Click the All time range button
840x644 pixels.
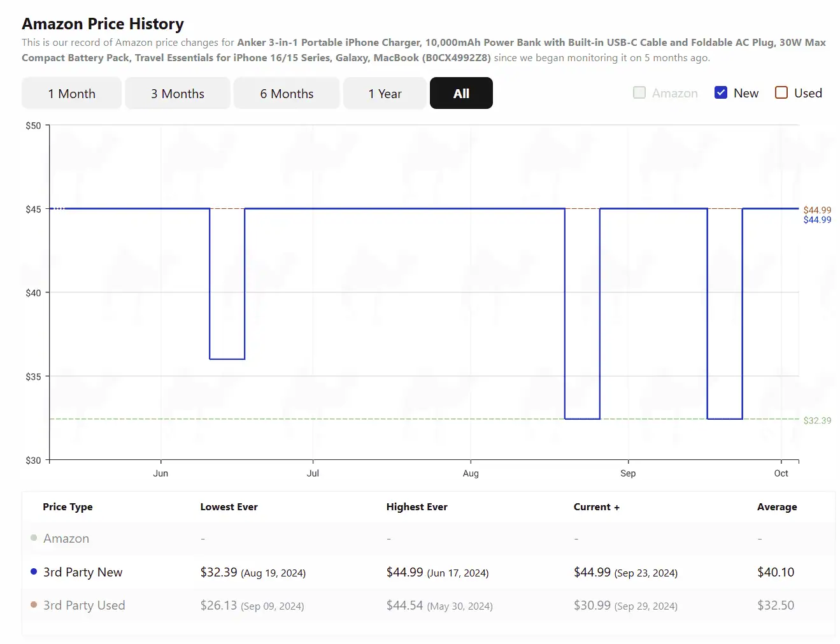[x=461, y=94]
